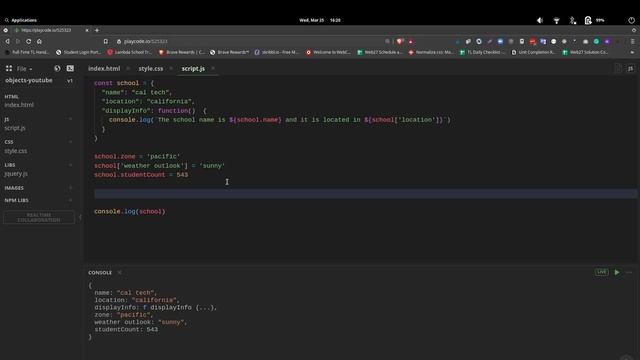Toggle the console terminal icon beside File
This screenshot has width=640, height=360.
[70, 69]
